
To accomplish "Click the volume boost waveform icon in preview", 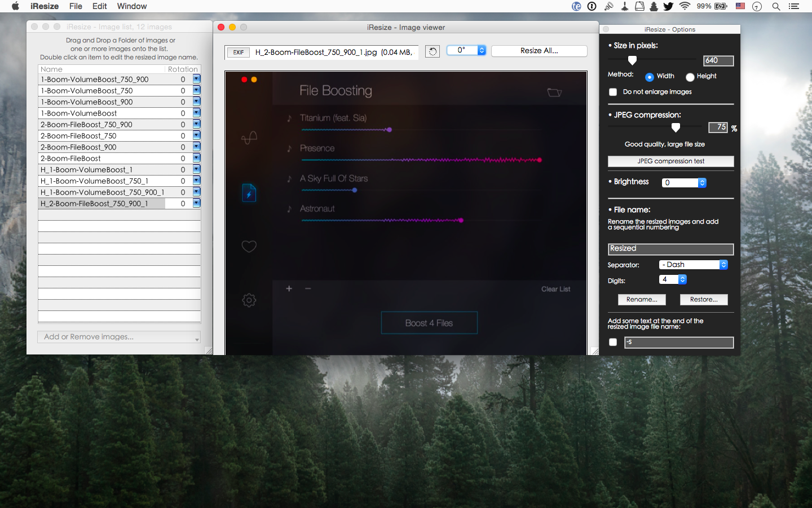I will tap(249, 137).
